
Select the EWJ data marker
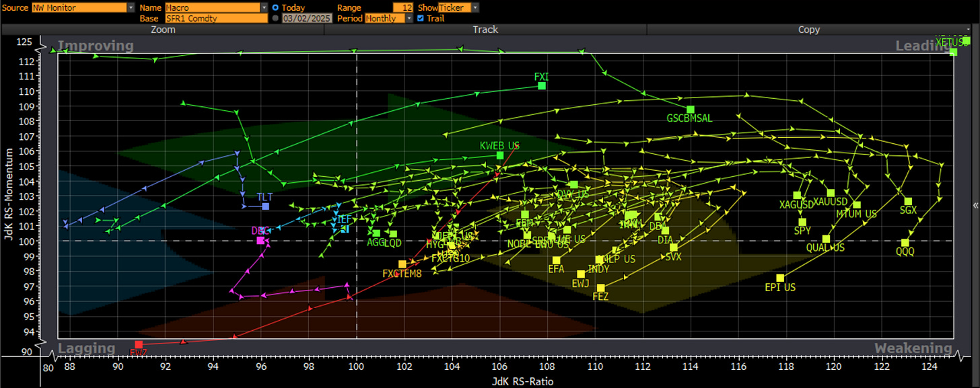click(x=581, y=274)
